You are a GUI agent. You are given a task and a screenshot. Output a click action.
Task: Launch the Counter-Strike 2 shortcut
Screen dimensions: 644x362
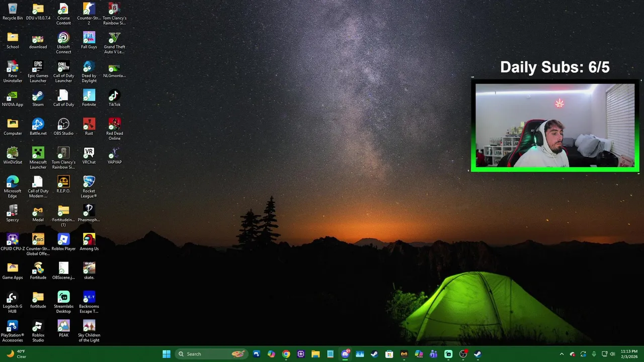point(89,14)
